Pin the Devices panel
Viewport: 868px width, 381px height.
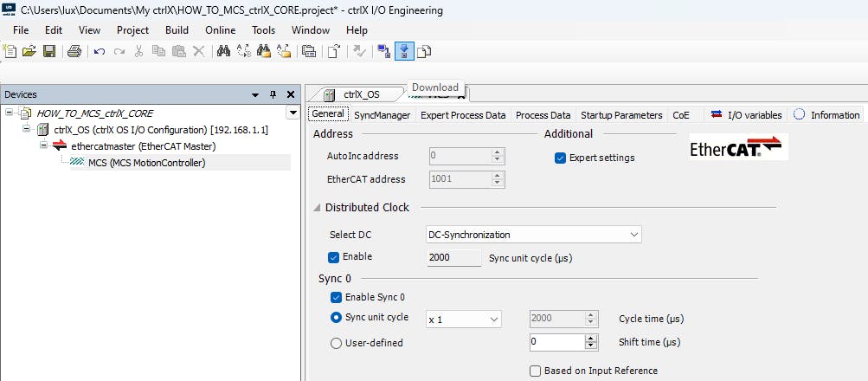click(273, 94)
